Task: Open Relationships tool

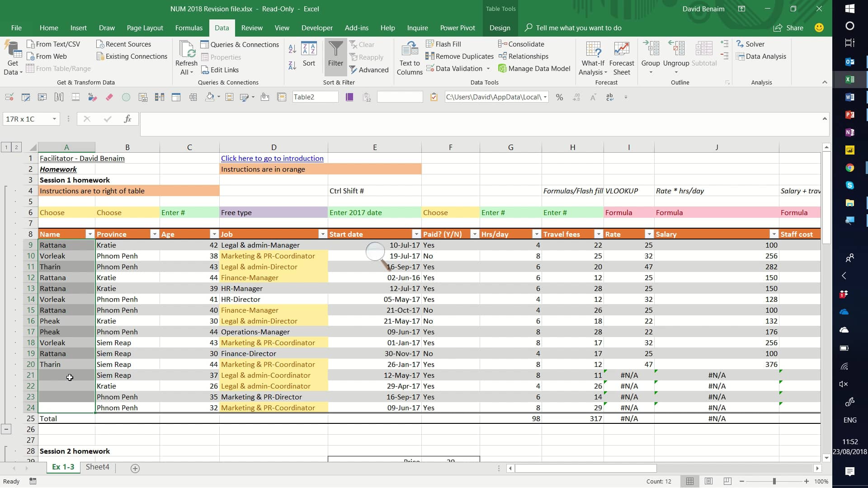Action: coord(523,56)
